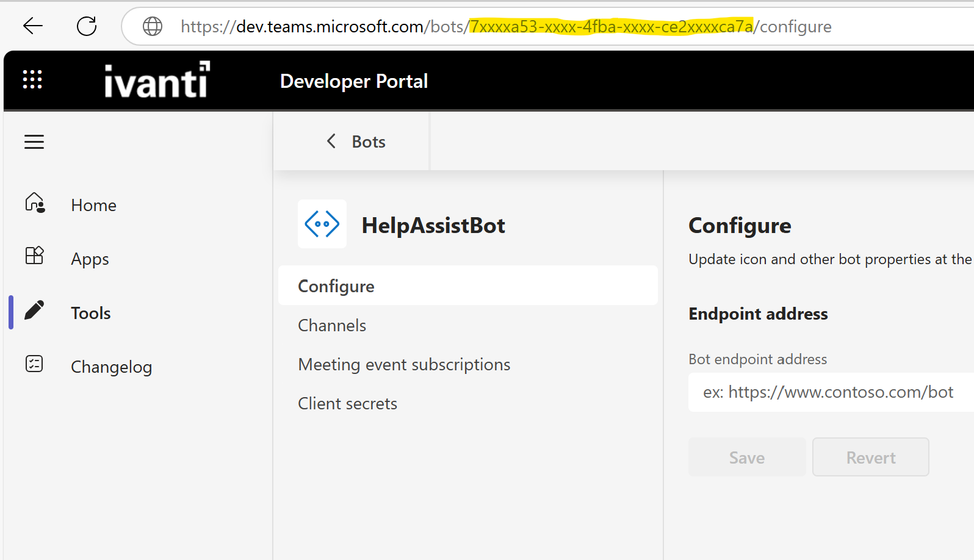Click the Revert button
This screenshot has height=560, width=974.
(x=870, y=457)
